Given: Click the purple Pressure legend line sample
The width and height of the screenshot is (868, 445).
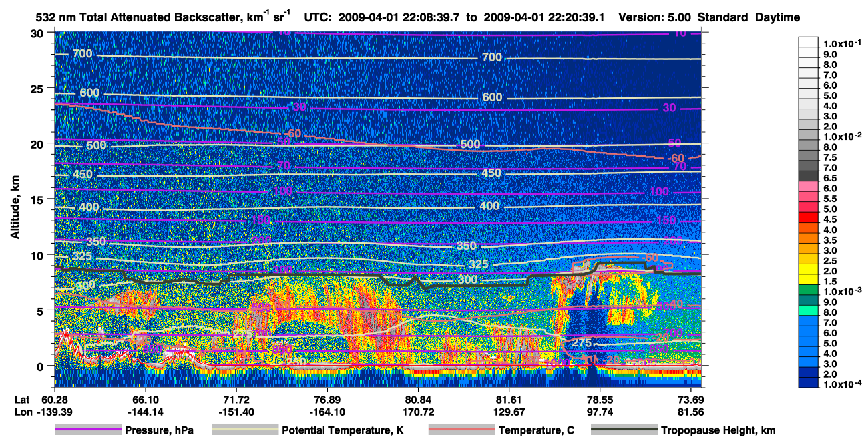Looking at the screenshot, I should tap(88, 430).
